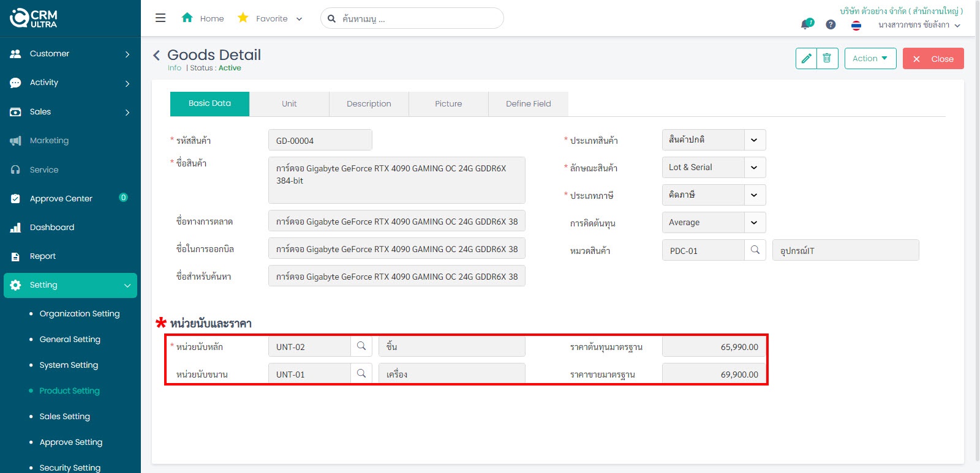Click the Sales money icon in sidebar
This screenshot has width=980, height=473.
coord(16,112)
